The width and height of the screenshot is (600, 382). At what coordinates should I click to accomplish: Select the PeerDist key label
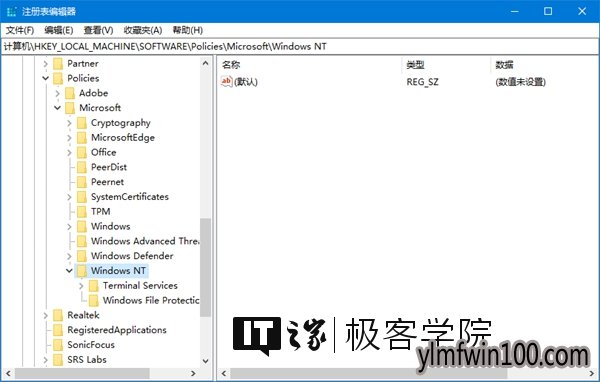tap(109, 167)
